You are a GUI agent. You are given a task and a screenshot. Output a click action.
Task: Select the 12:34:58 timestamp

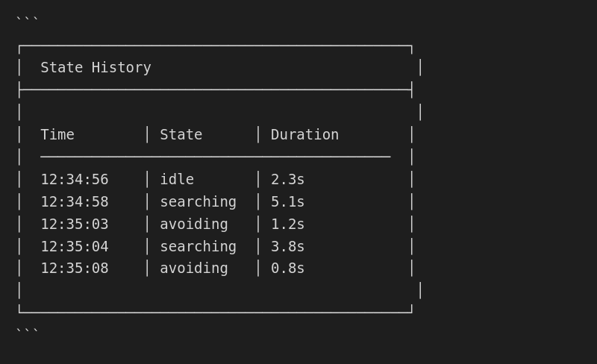tap(75, 202)
